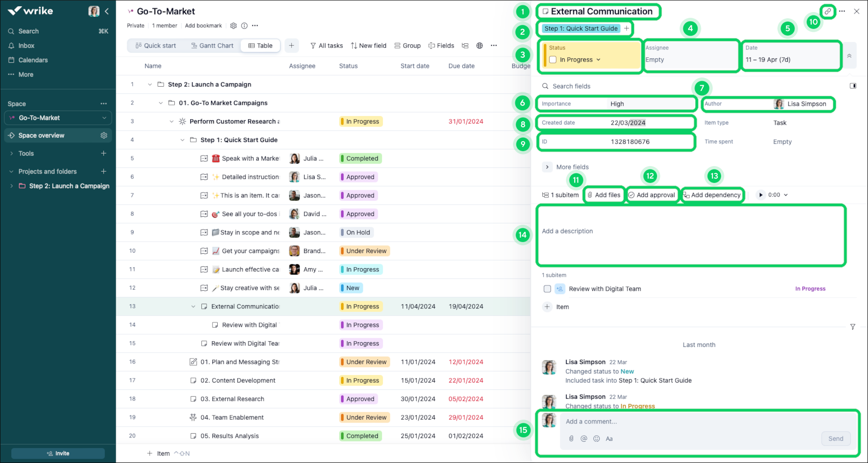The image size is (868, 463).
Task: Copy the task permalink icon
Action: pos(828,12)
